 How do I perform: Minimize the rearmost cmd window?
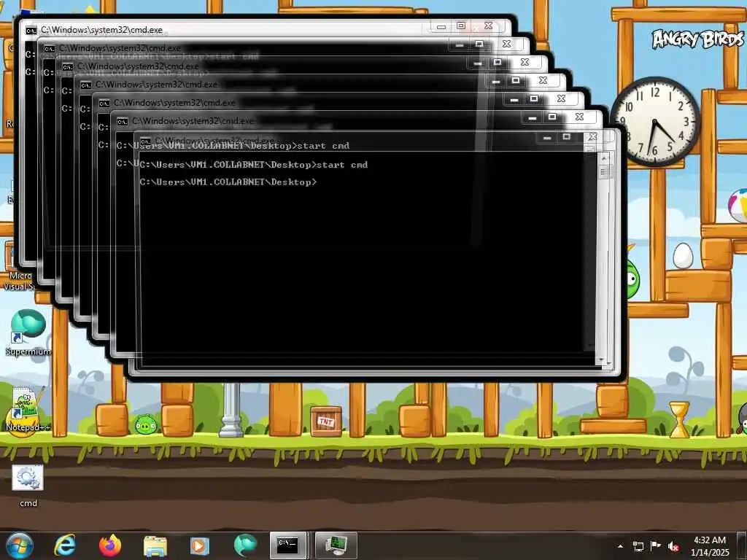pyautogui.click(x=441, y=26)
